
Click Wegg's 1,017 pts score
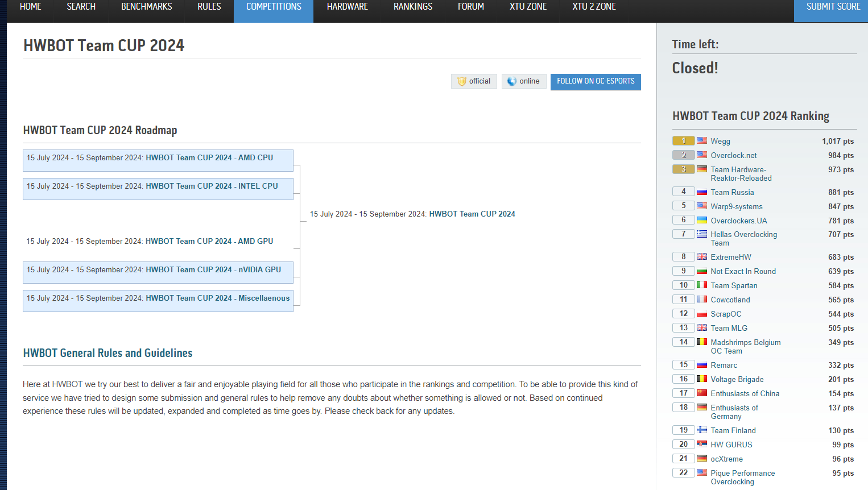(x=838, y=142)
